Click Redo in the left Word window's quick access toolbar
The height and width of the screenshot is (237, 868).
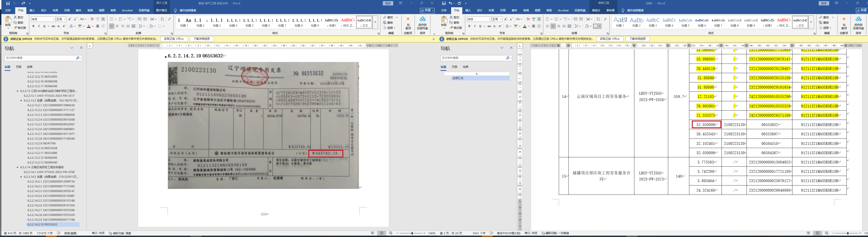(23, 3)
